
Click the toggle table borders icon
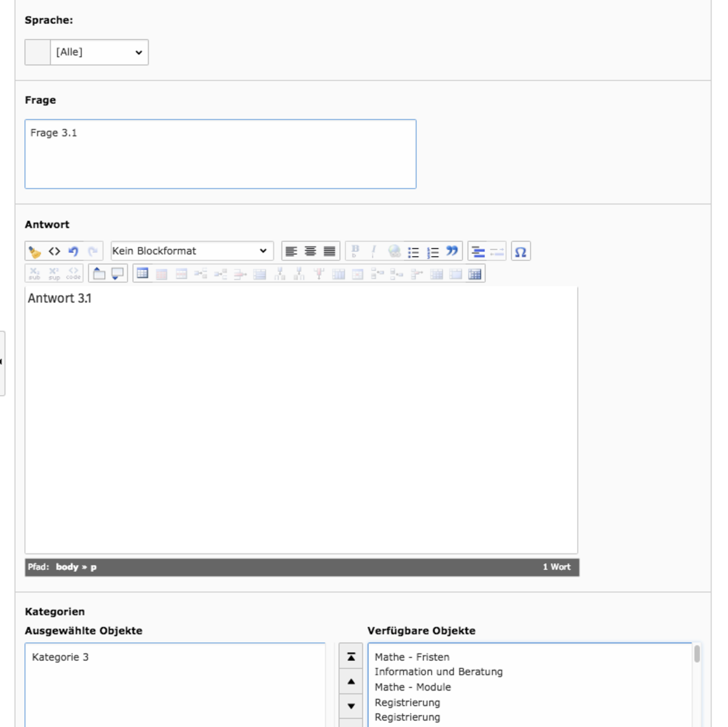coord(475,274)
